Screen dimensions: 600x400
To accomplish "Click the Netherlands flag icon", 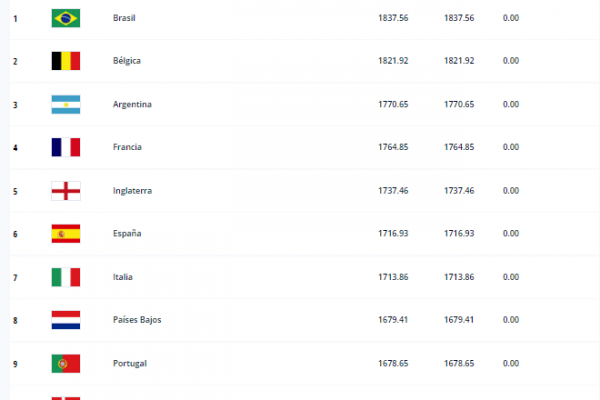I will pos(66,320).
